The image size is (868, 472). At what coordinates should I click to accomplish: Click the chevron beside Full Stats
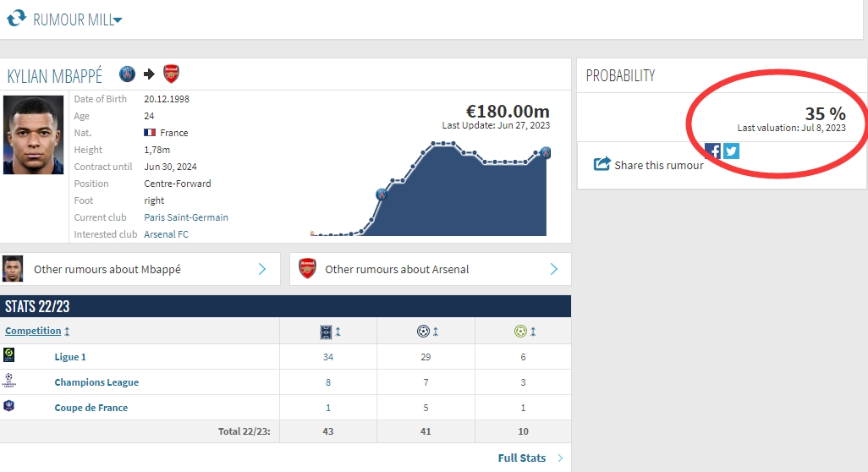(560, 458)
